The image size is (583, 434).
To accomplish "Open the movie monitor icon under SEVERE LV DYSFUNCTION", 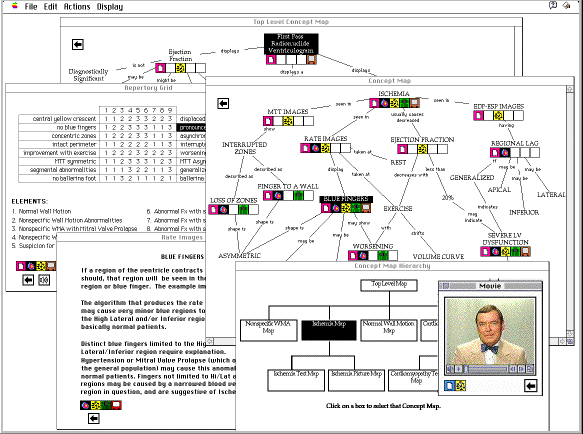I will [x=525, y=252].
